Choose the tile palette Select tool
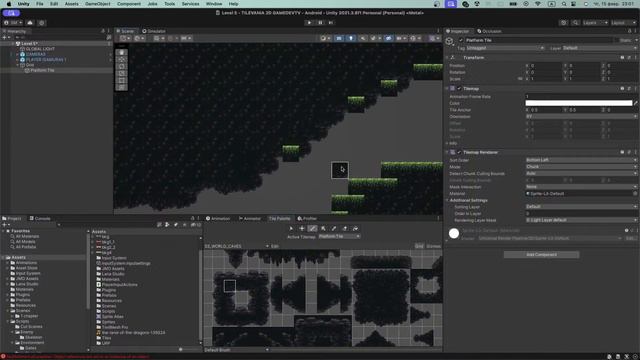The width and height of the screenshot is (640, 360). pos(291,229)
